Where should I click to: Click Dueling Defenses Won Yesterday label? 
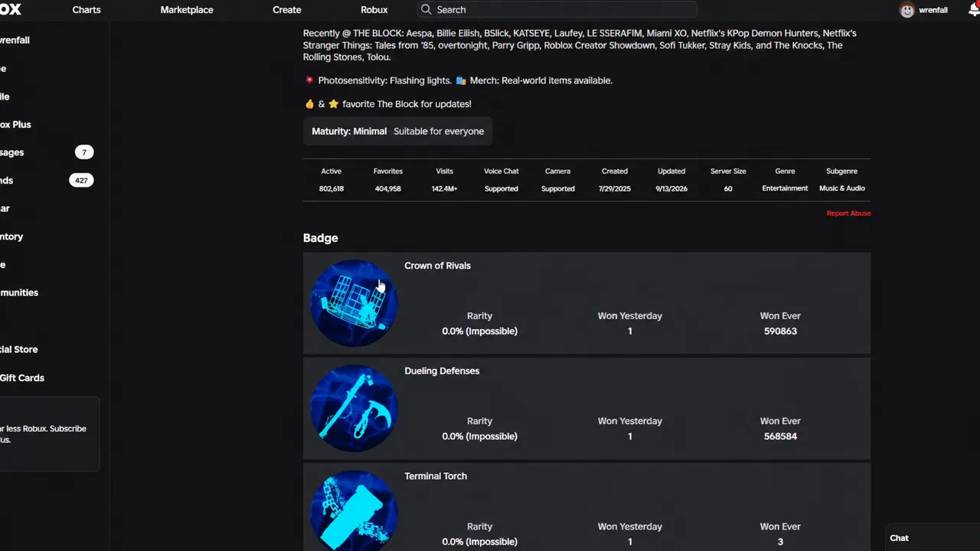[630, 421]
